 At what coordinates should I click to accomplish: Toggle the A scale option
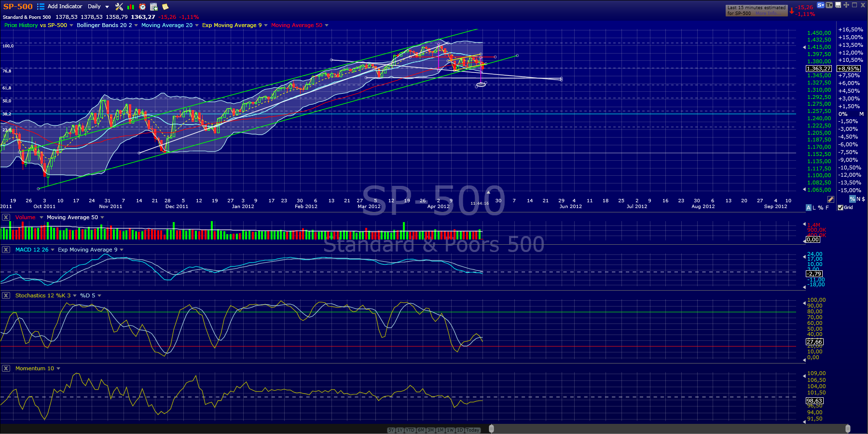(808, 208)
